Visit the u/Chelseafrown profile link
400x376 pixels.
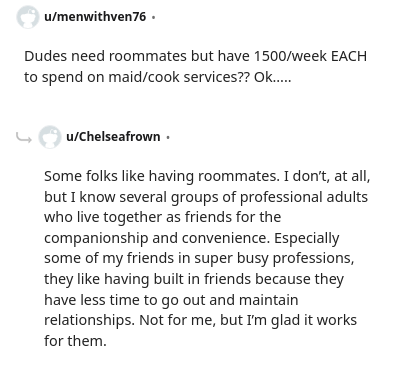113,137
